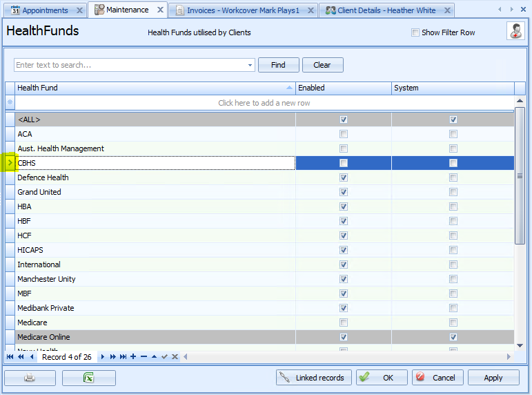Uncheck Enabled for HICAPS

click(344, 250)
